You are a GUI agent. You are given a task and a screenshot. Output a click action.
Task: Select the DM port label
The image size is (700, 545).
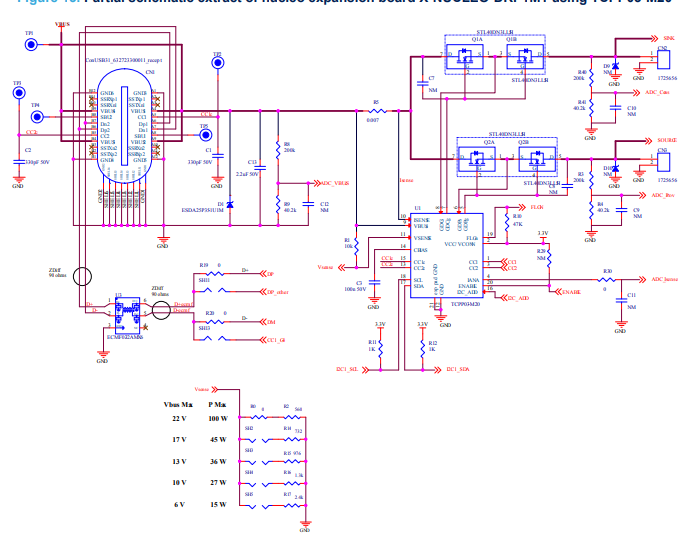click(x=271, y=322)
